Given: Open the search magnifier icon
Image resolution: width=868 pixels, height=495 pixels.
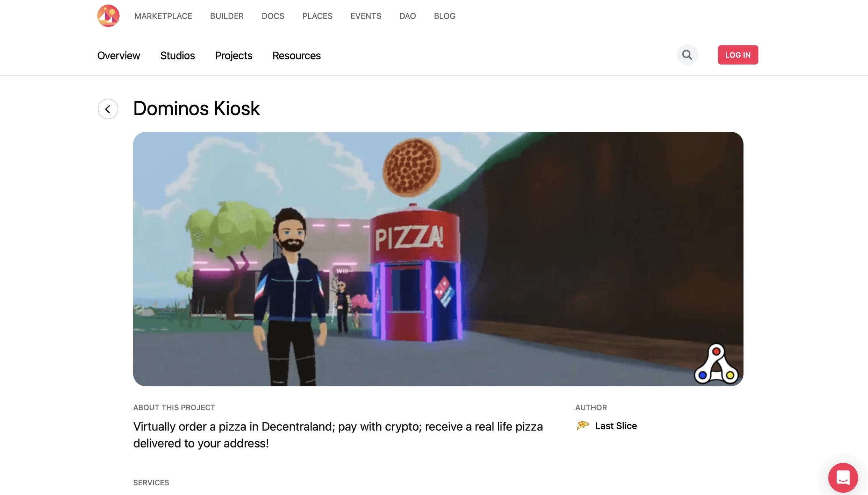Looking at the screenshot, I should 687,55.
